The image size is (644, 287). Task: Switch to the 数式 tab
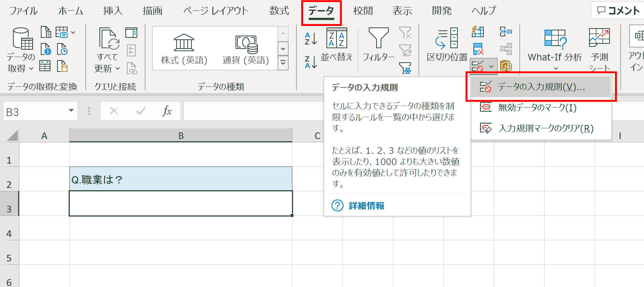click(279, 11)
